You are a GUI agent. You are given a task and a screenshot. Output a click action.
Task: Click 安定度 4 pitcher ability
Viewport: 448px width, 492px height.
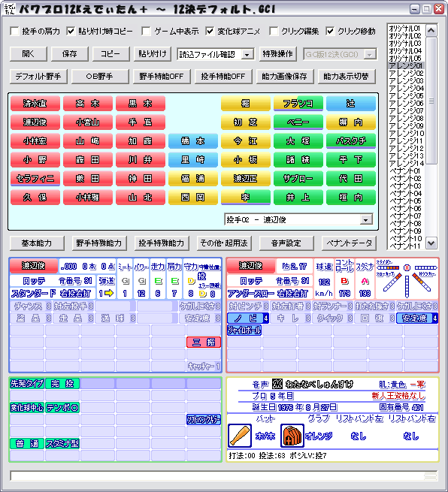pos(417,318)
